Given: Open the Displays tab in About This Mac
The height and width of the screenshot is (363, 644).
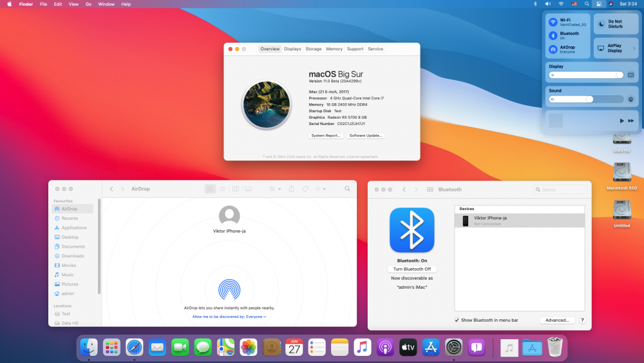Looking at the screenshot, I should click(292, 49).
